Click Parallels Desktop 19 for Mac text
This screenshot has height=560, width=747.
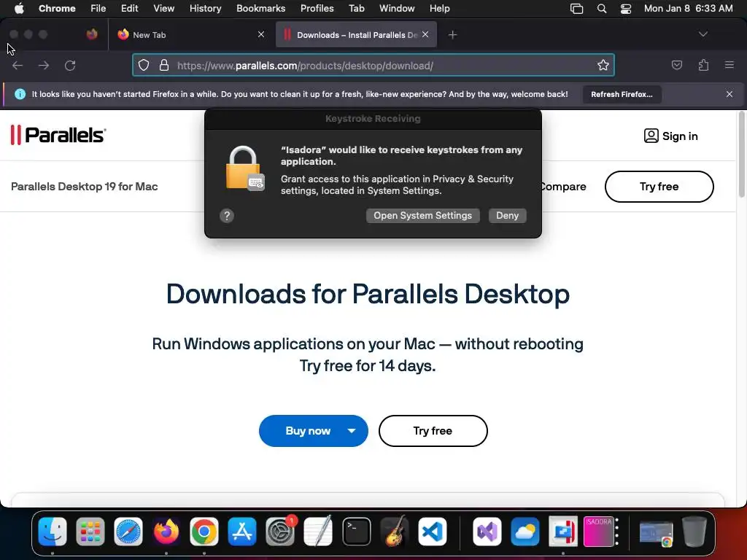tap(85, 187)
